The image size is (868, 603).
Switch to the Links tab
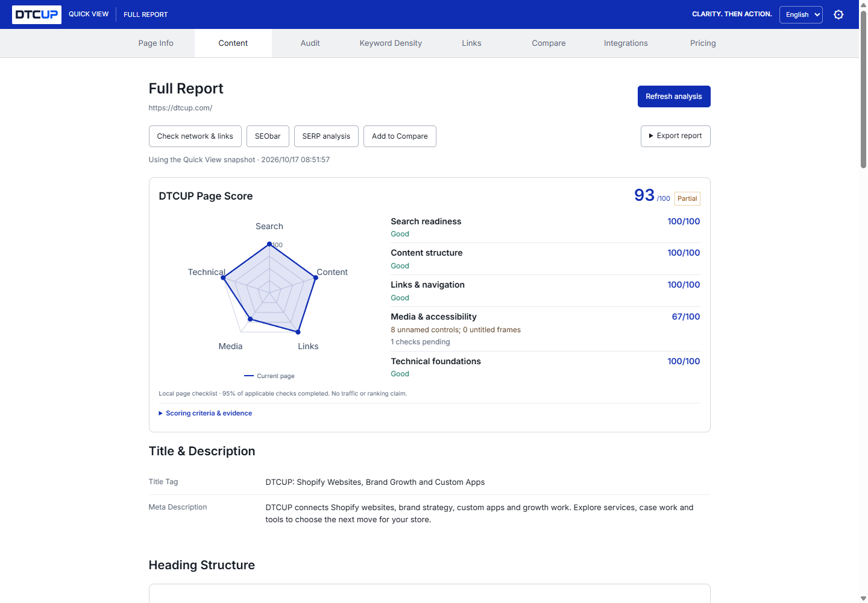(x=472, y=43)
